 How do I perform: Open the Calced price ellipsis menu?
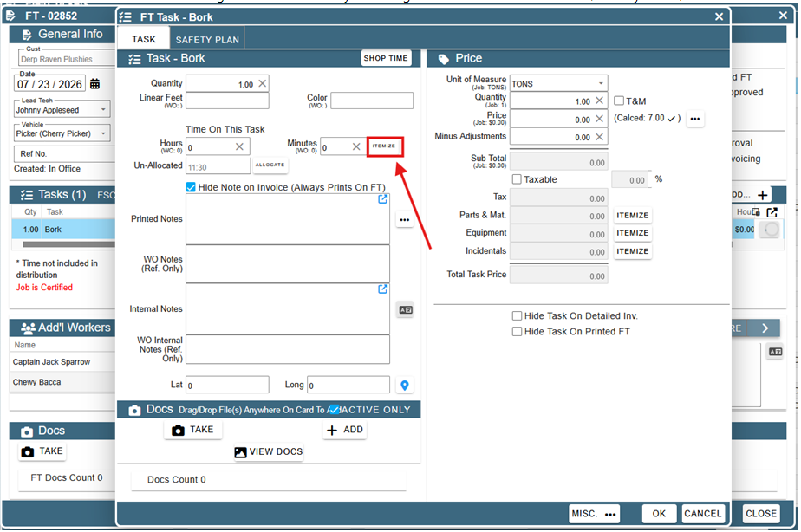point(694,119)
